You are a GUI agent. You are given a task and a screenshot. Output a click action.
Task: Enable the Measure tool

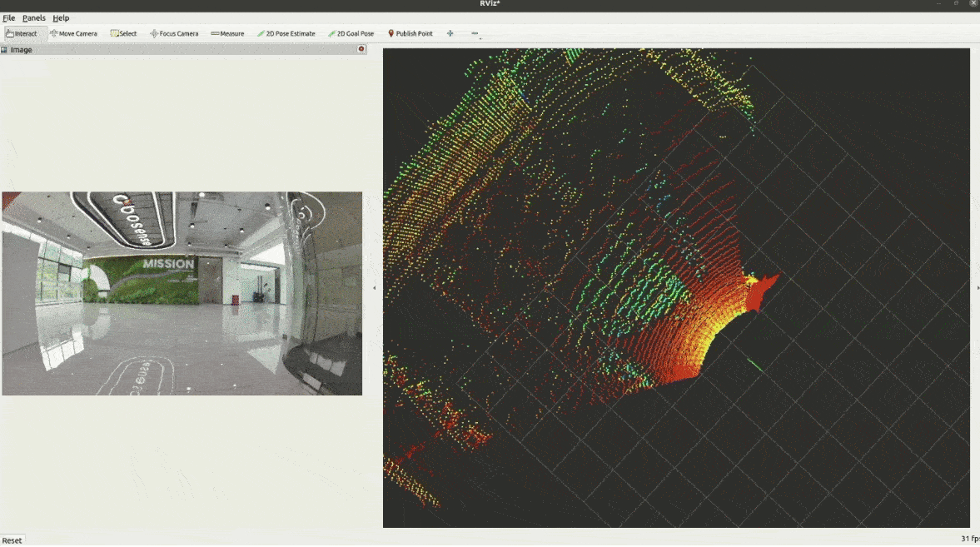(226, 33)
